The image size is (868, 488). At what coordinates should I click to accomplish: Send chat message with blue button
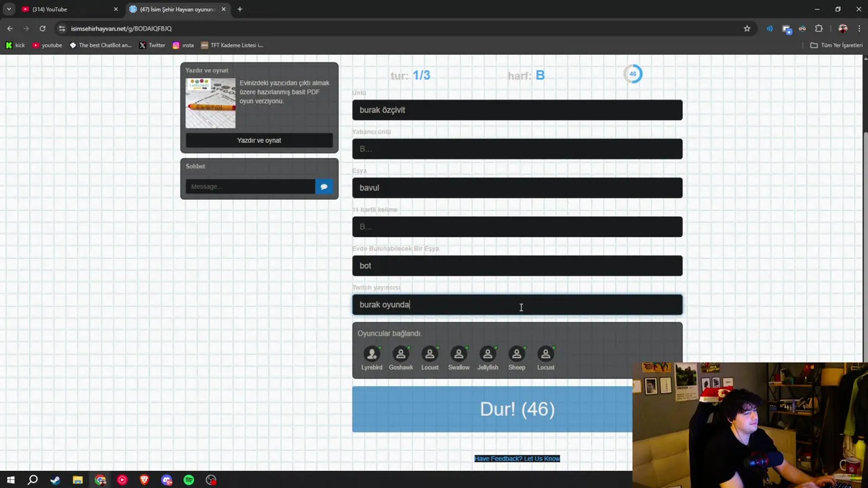(x=324, y=186)
